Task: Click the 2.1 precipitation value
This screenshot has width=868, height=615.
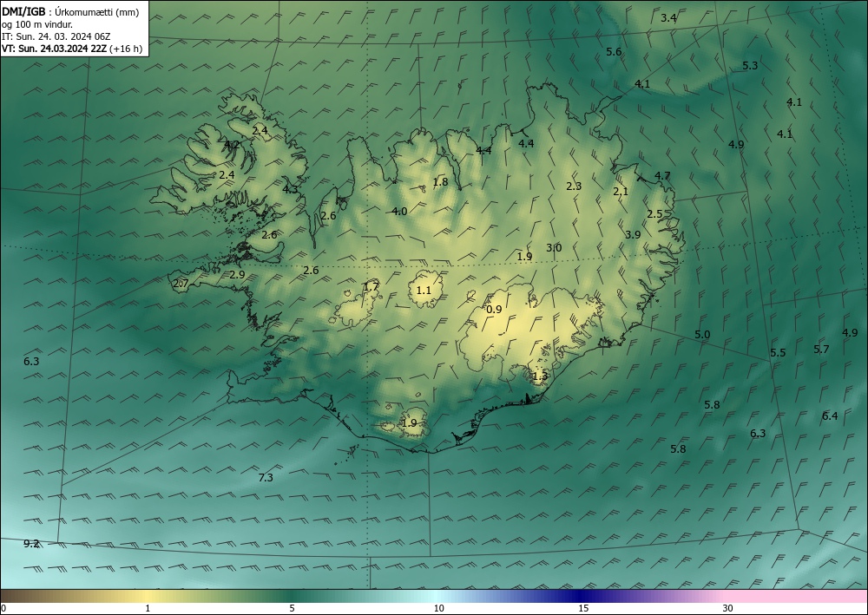Action: pyautogui.click(x=621, y=192)
